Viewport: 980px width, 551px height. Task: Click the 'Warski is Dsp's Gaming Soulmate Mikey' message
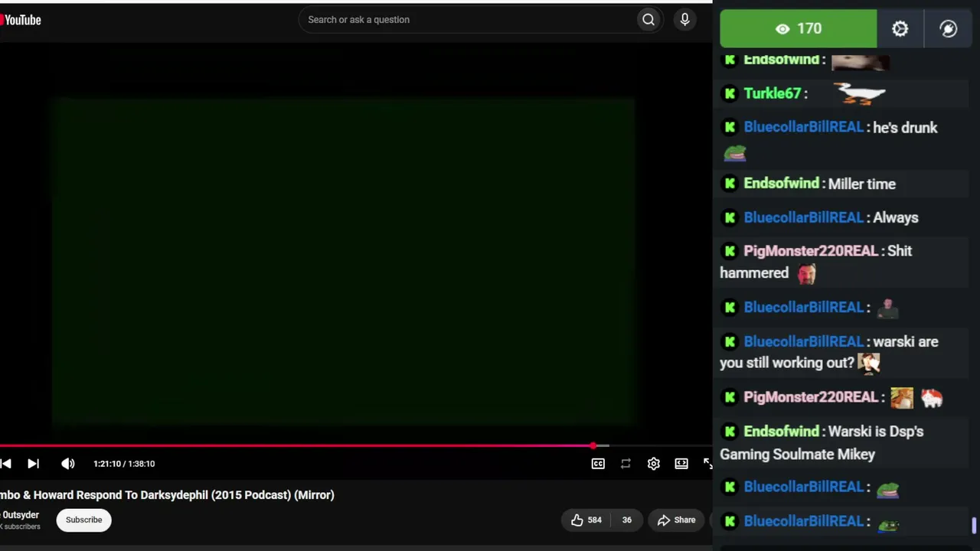click(822, 443)
